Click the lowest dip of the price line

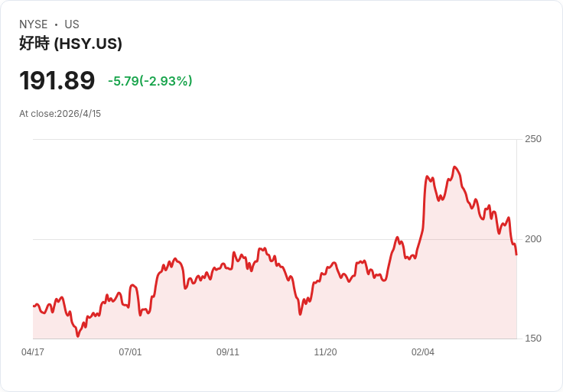(x=78, y=335)
